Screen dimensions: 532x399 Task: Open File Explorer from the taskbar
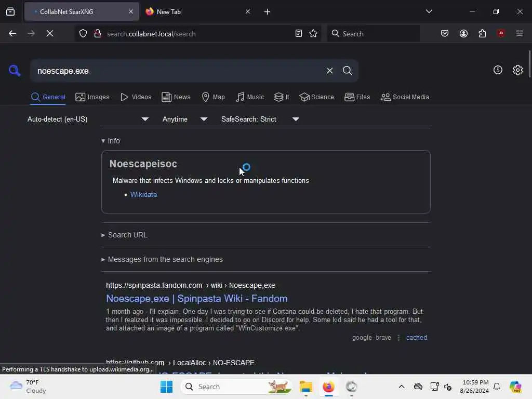click(x=305, y=387)
